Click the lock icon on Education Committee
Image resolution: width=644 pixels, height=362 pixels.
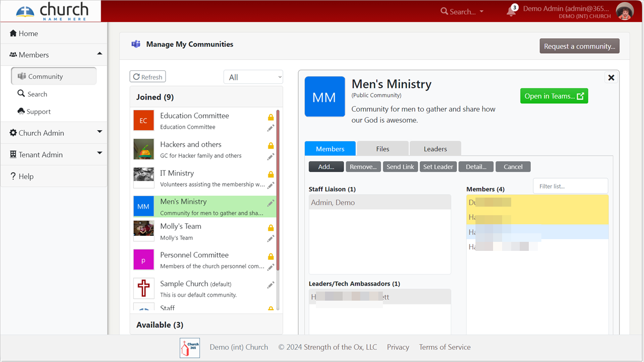pos(271,117)
